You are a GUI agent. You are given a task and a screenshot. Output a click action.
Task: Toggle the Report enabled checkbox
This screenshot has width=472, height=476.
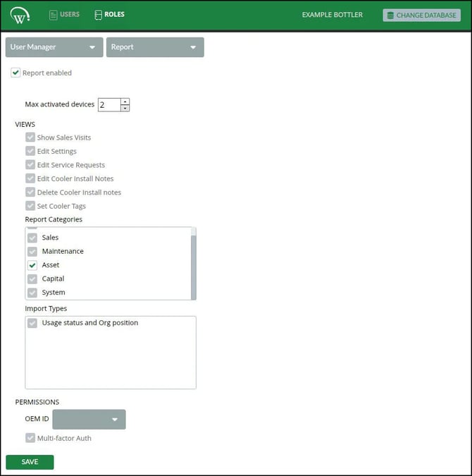15,73
